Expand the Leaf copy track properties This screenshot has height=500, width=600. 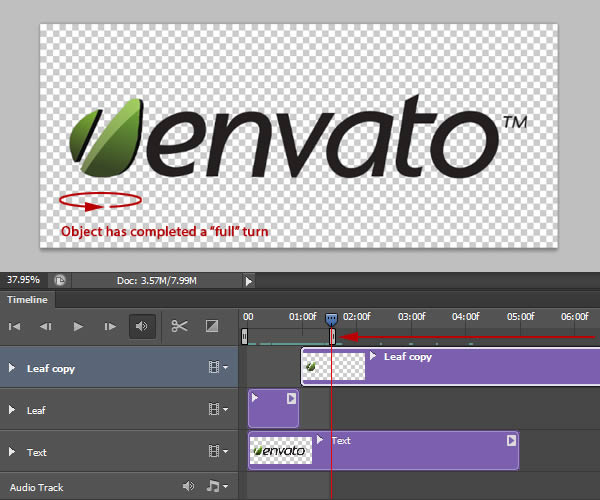point(12,368)
